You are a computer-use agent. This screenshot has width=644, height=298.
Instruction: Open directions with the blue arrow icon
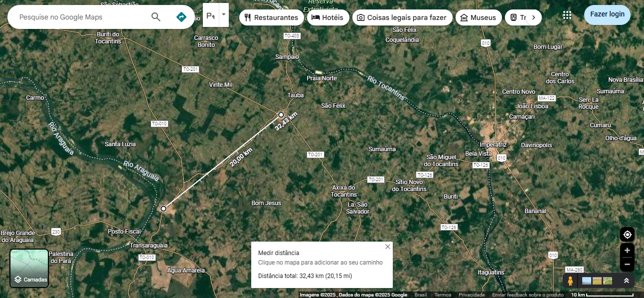[x=181, y=17]
